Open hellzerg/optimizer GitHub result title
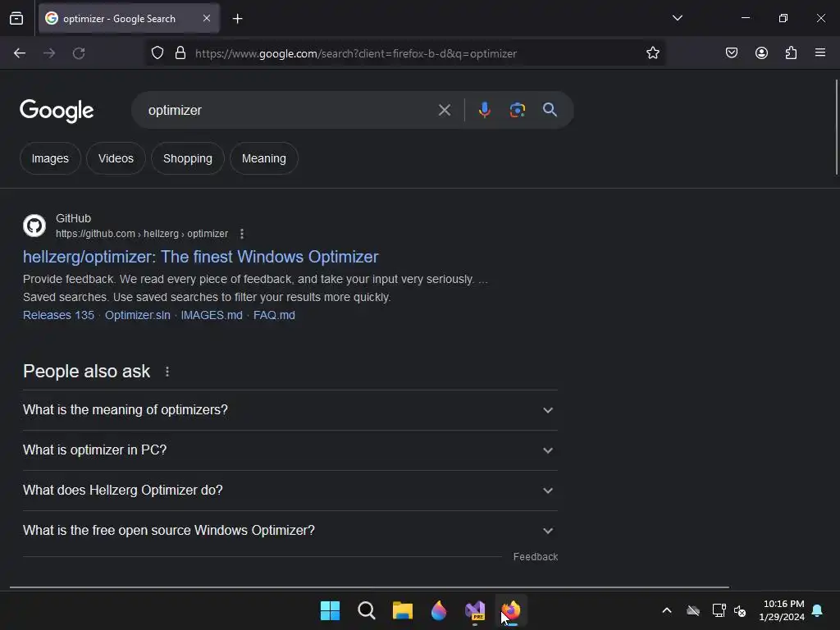Viewport: 840px width, 630px height. point(200,257)
